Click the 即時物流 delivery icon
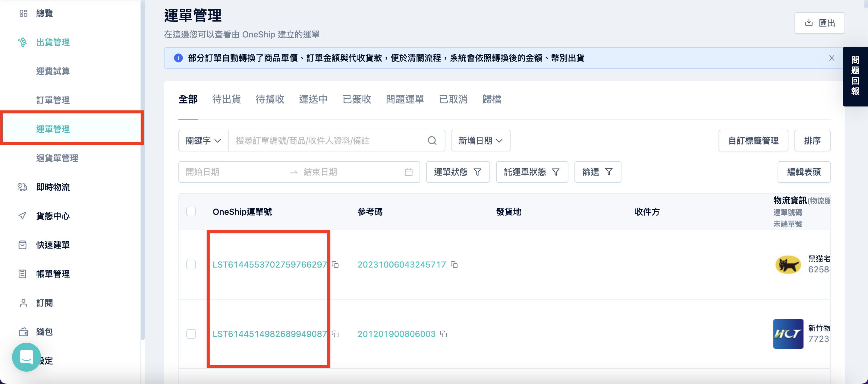This screenshot has width=868, height=384. pos(22,187)
